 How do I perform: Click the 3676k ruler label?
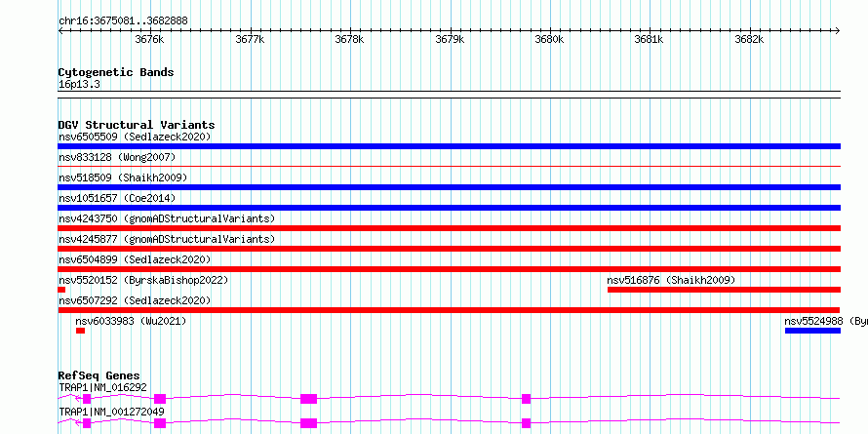(x=149, y=39)
